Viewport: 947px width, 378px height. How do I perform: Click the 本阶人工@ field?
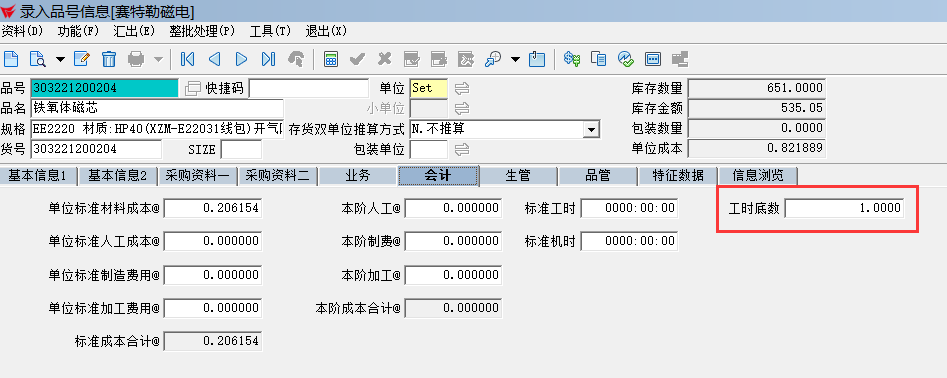[x=452, y=208]
